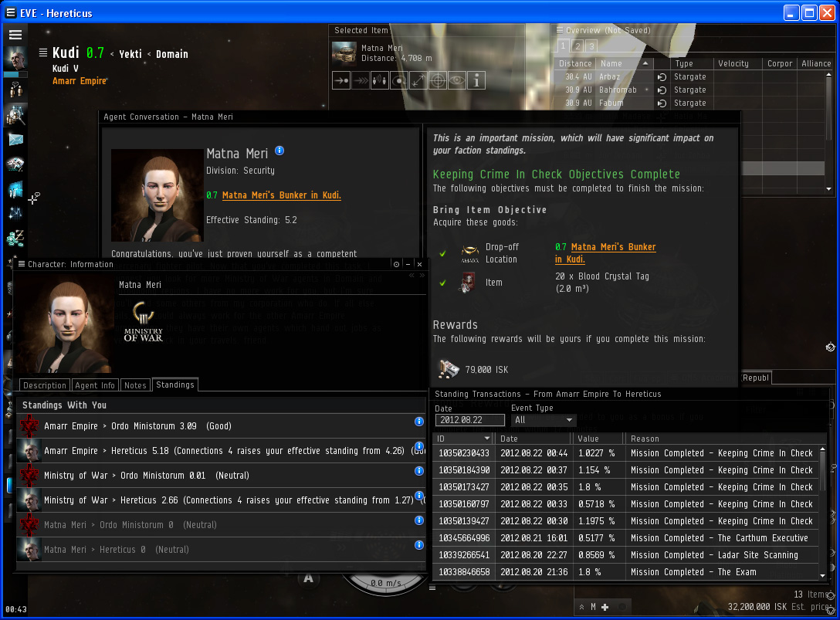
Task: Switch to Overview tab 3
Action: point(591,46)
